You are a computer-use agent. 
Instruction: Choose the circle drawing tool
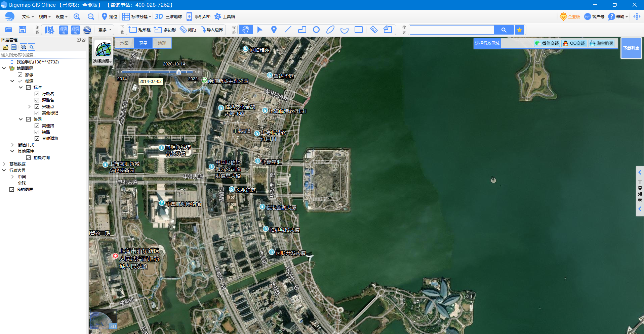coord(316,30)
